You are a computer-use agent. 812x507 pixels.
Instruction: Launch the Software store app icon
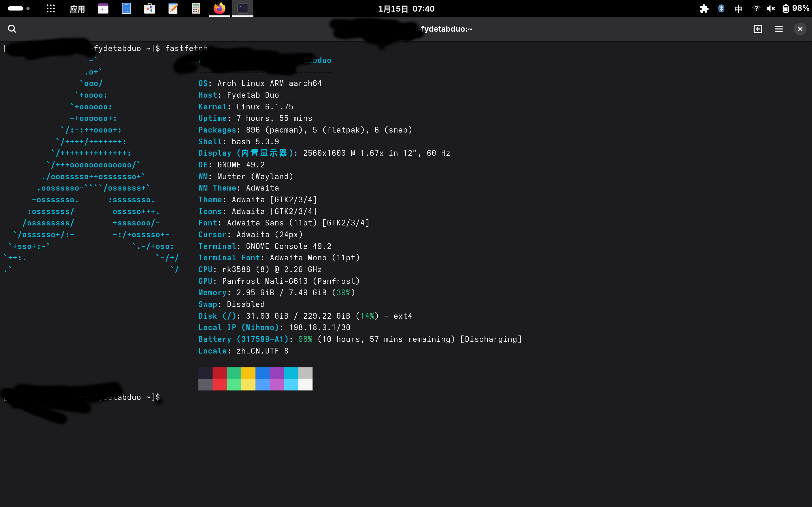[x=150, y=8]
